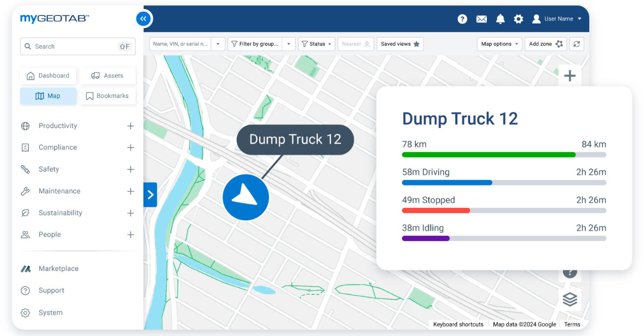Open Bookmarks from sidebar
Screen dimensions: 644x336
click(108, 96)
